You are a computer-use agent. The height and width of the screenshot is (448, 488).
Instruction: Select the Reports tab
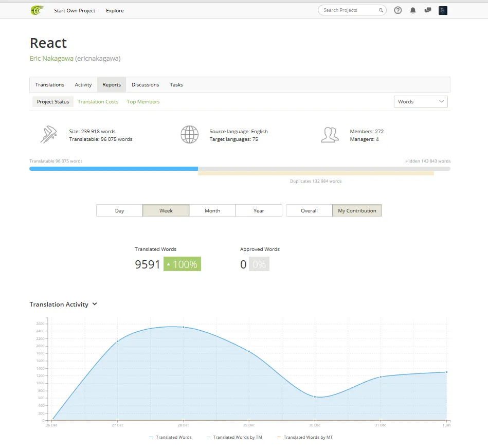[112, 85]
